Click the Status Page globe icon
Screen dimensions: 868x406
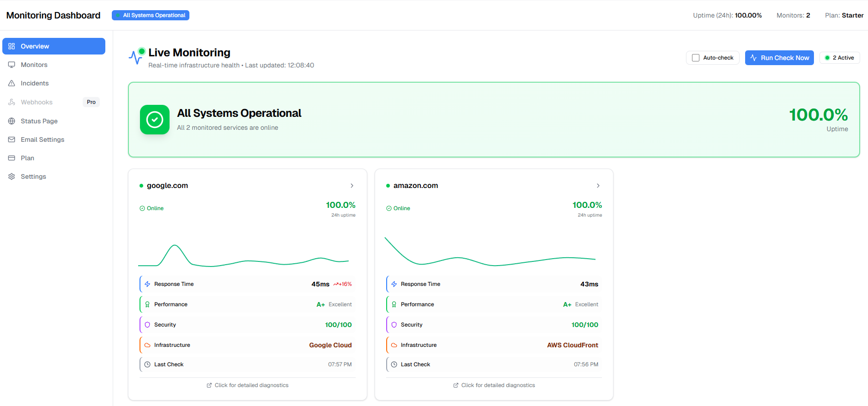(12, 121)
